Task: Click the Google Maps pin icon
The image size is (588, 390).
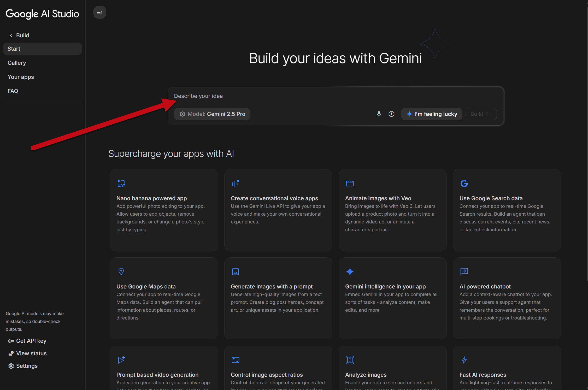Action: [121, 271]
